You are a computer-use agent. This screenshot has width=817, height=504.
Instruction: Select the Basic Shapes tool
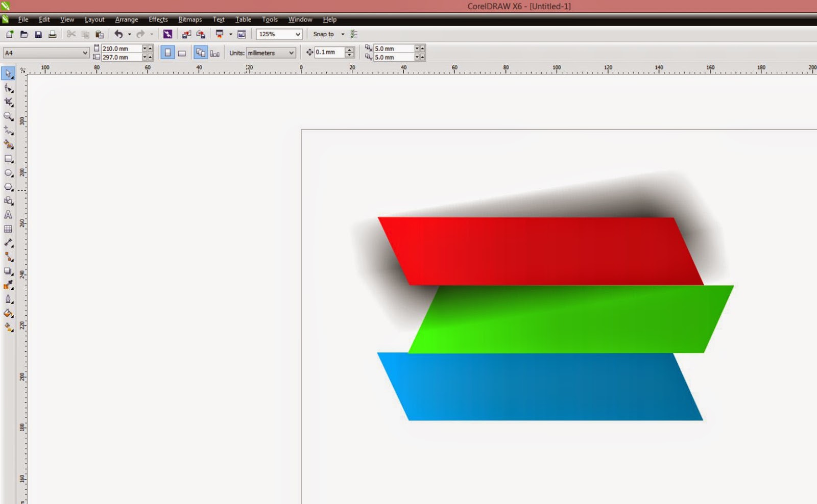[x=8, y=201]
